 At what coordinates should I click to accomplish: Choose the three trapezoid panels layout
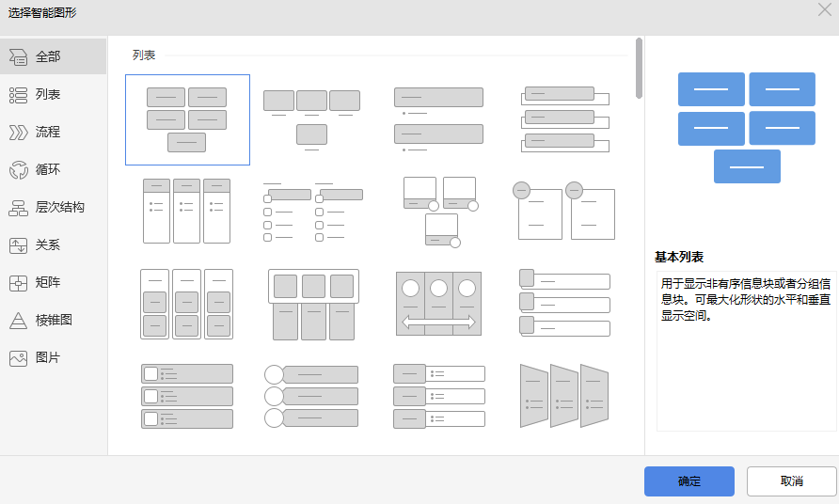coord(564,396)
